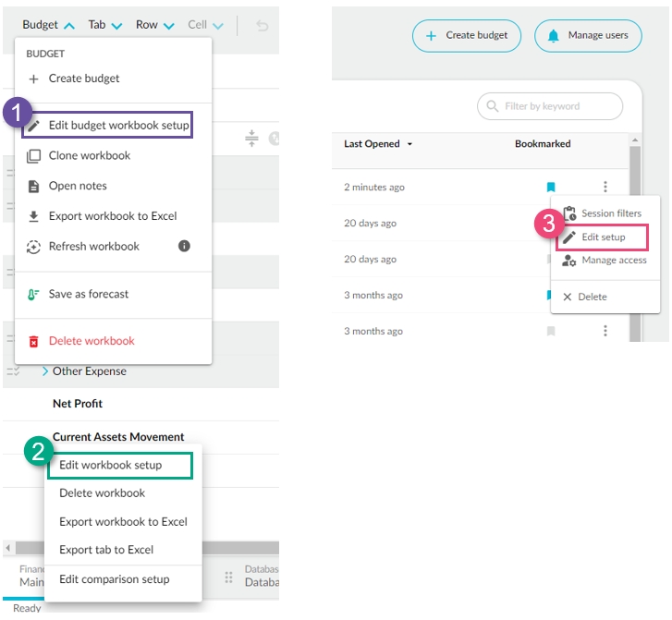Toggle bookmark on last 3 months ago row
Image resolution: width=672 pixels, height=620 pixels.
point(551,331)
